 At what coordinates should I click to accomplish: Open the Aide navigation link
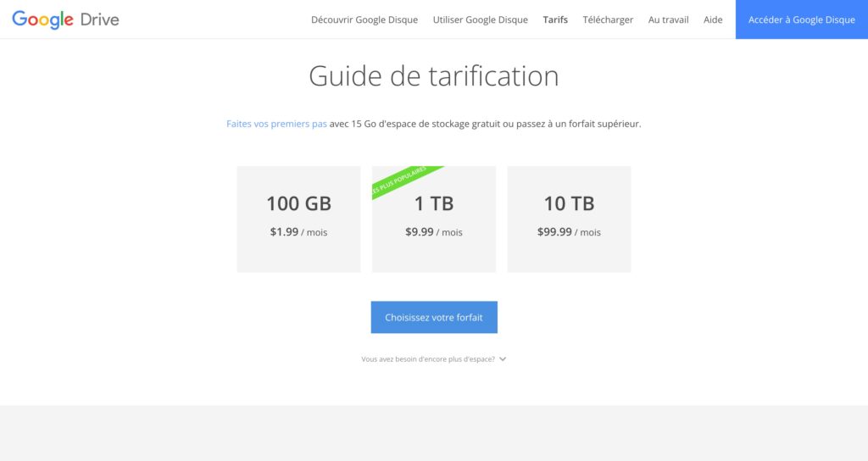[713, 20]
